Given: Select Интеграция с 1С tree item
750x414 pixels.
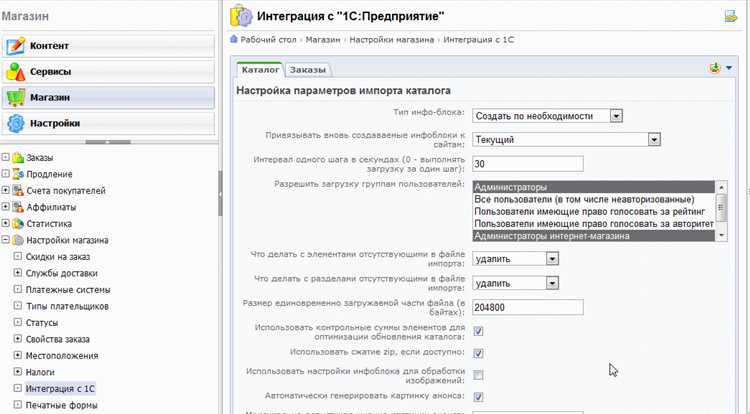Looking at the screenshot, I should (60, 389).
